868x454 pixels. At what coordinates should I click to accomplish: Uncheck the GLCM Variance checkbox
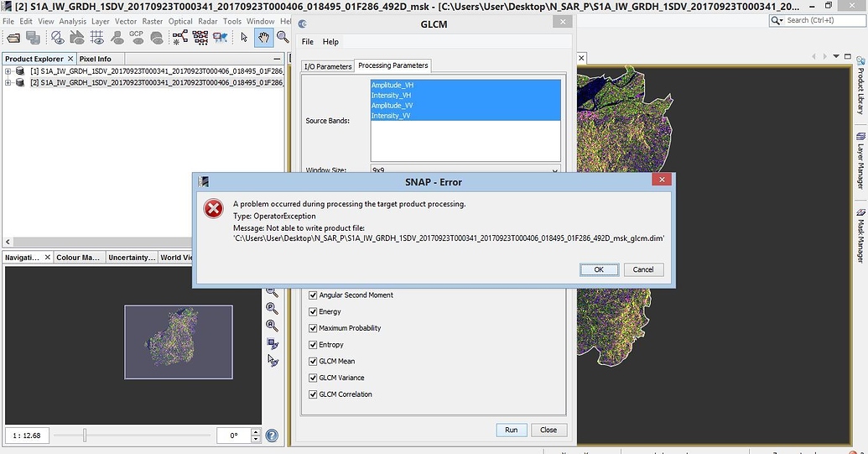click(x=313, y=378)
